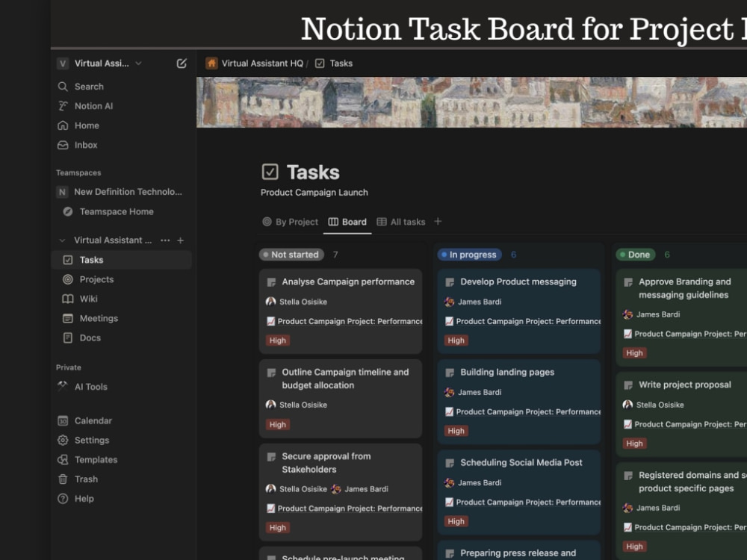Viewport: 747px width, 560px height.
Task: Click project link on Analyse Campaign performance card
Action: pyautogui.click(x=344, y=321)
